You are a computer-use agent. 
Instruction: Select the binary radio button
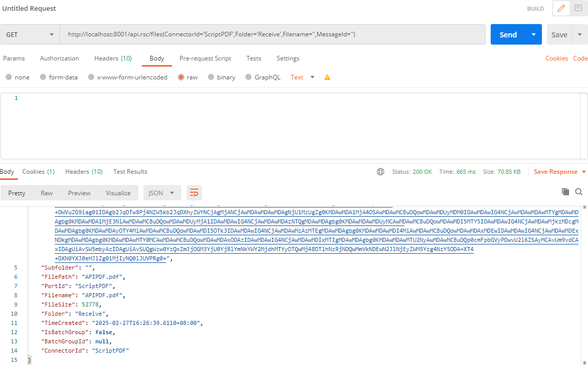click(x=211, y=77)
